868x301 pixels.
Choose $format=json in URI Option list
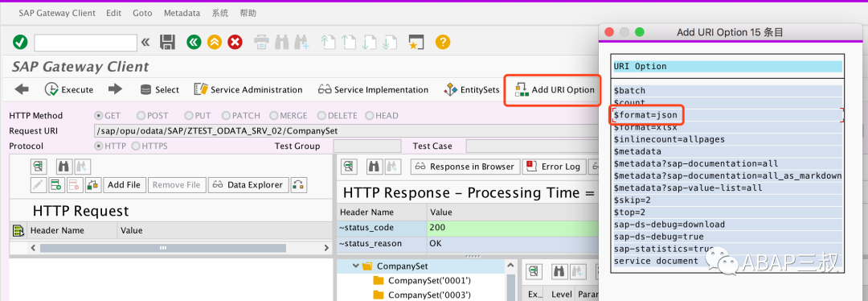(x=728, y=115)
